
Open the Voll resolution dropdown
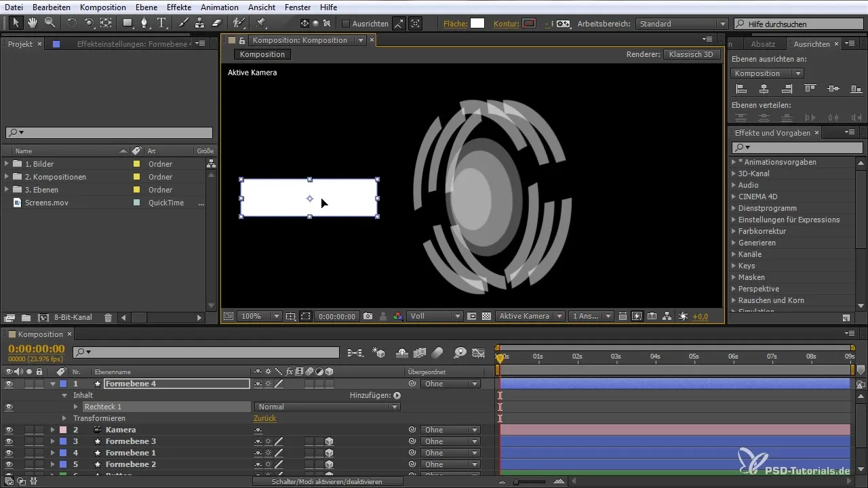(435, 316)
